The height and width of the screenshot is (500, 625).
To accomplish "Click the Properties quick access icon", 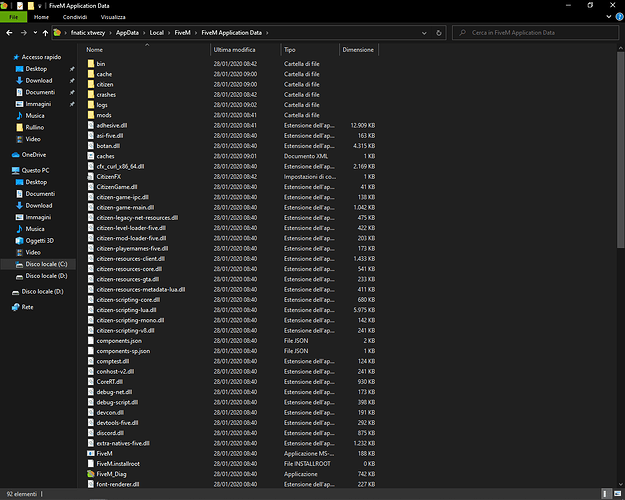I will tap(20, 6).
